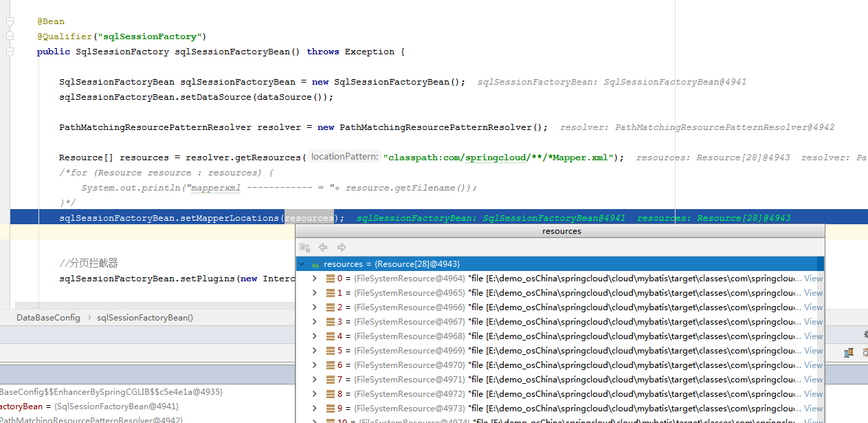The height and width of the screenshot is (423, 868).
Task: Open the View link for element 8
Action: click(x=813, y=394)
